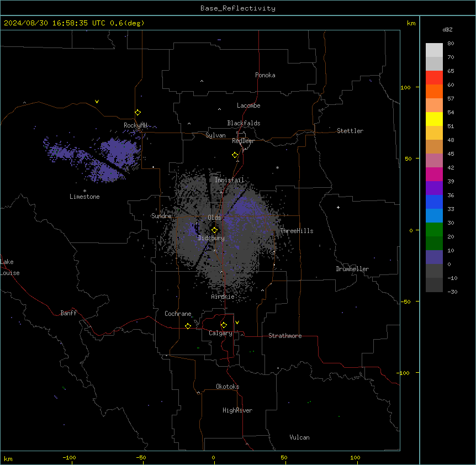This screenshot has width=476, height=465.
Task: Select the dBZ legend heading
Action: (447, 29)
